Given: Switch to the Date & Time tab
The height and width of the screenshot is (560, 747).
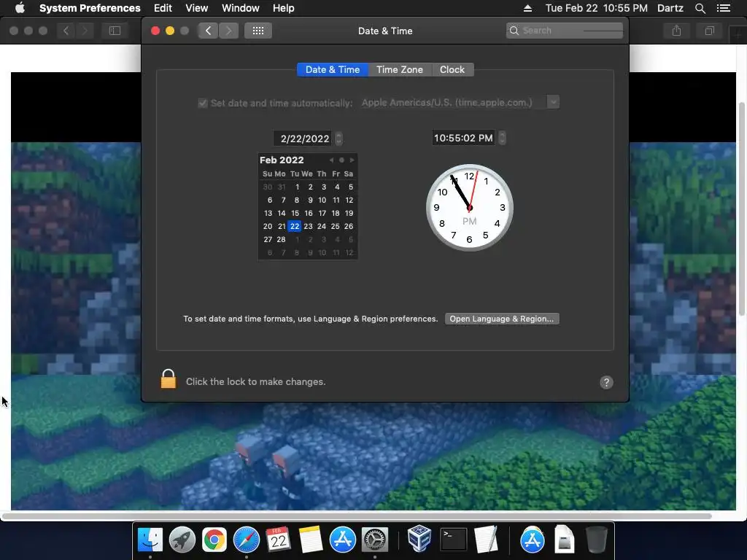Looking at the screenshot, I should 333,69.
